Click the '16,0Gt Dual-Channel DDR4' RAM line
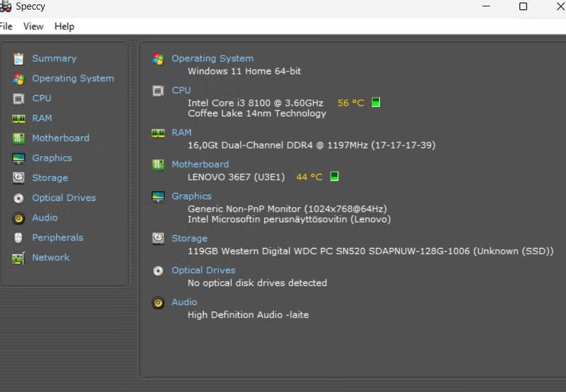Screen dimensions: 566x392 (311, 145)
